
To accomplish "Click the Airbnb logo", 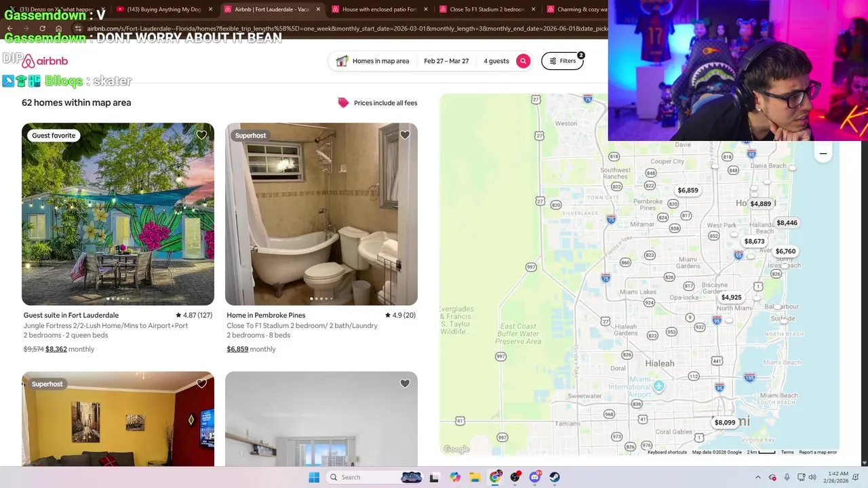I will (x=44, y=61).
